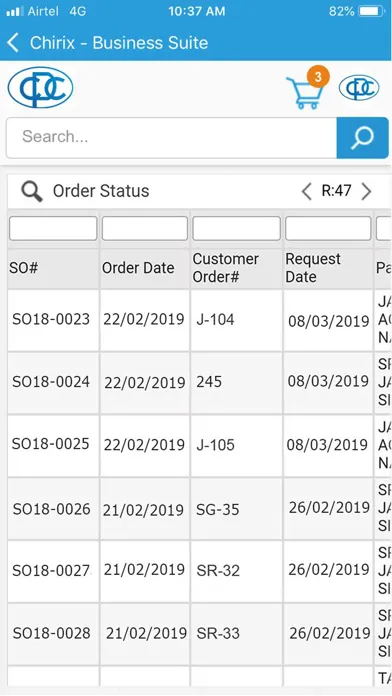This screenshot has height=696, width=392.
Task: Open order SO18-0023 row
Action: [x=196, y=320]
